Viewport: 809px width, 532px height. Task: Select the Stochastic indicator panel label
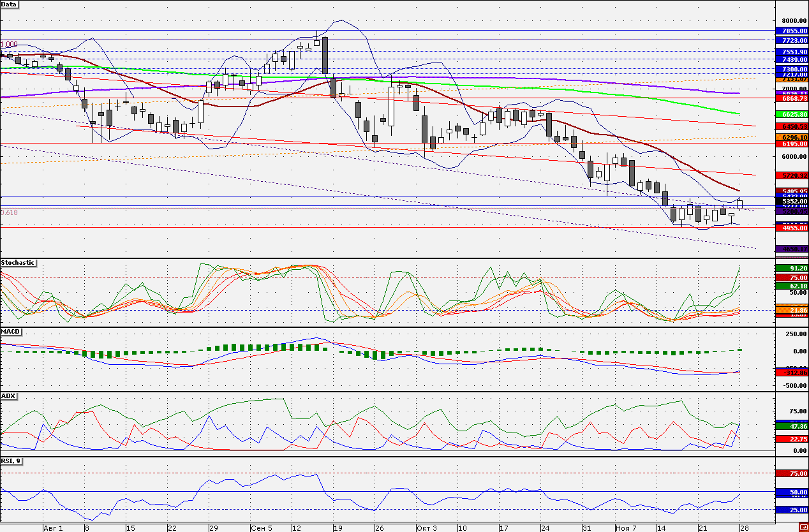pos(18,263)
